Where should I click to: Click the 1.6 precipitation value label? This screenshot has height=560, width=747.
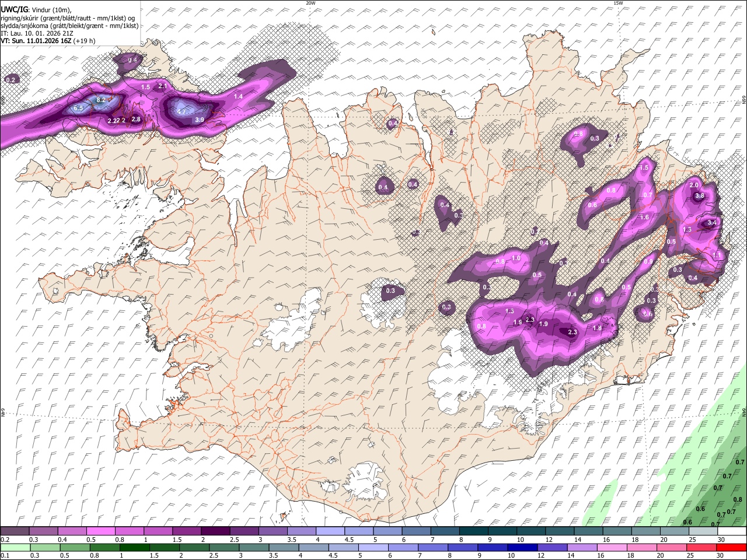[645, 217]
